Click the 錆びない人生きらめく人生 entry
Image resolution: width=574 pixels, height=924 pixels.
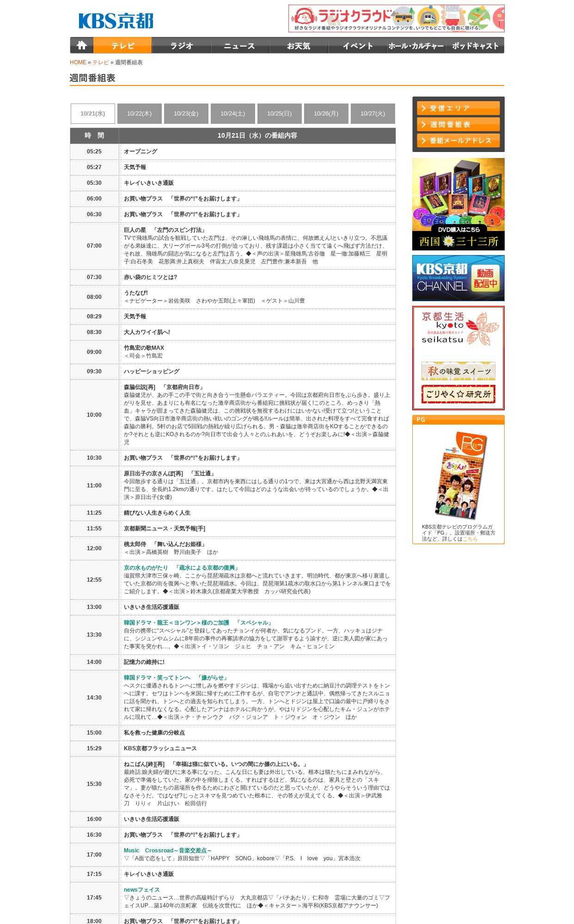pos(157,513)
